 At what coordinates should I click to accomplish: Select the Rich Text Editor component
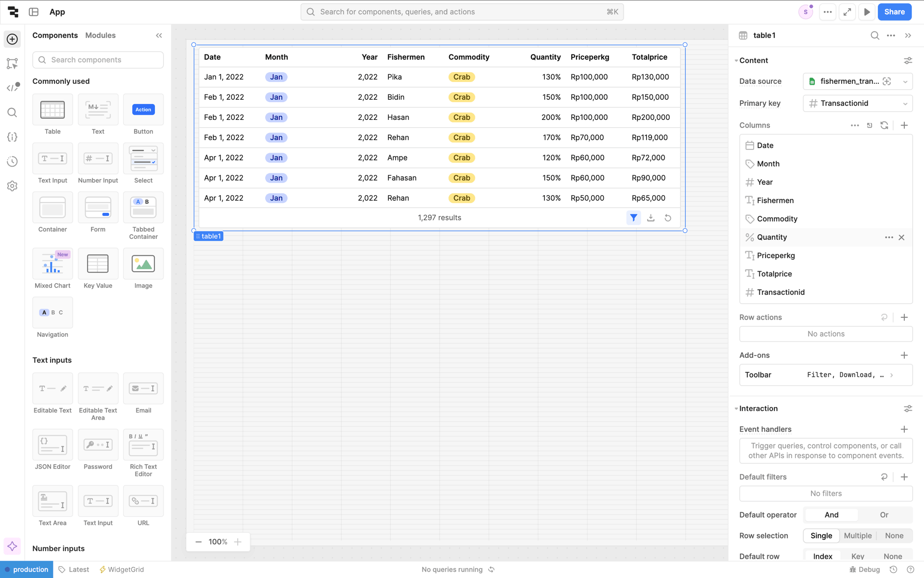(x=143, y=453)
